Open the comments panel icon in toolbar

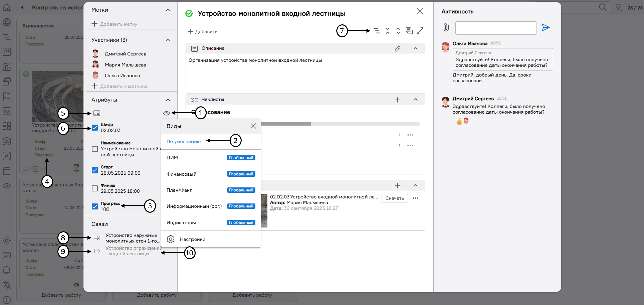[409, 31]
